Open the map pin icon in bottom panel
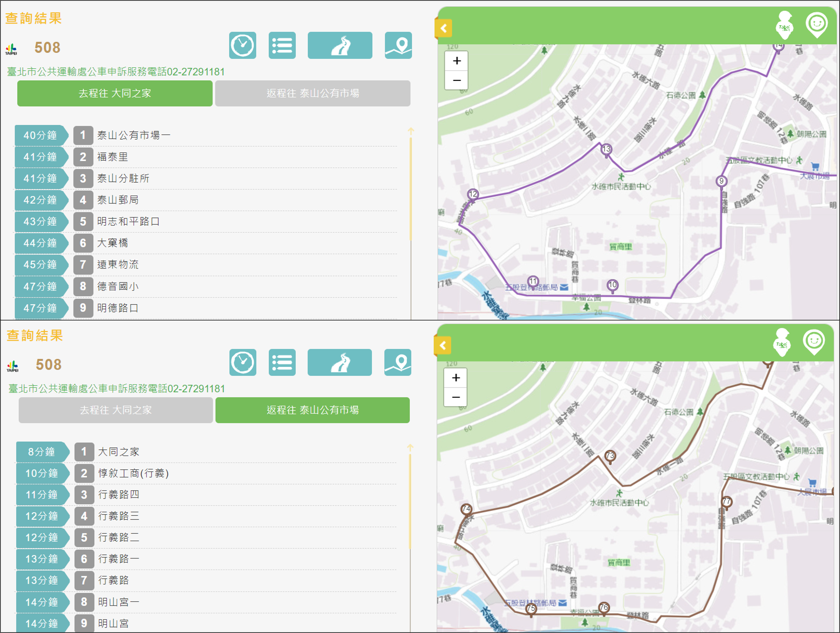840x633 pixels. [x=397, y=363]
